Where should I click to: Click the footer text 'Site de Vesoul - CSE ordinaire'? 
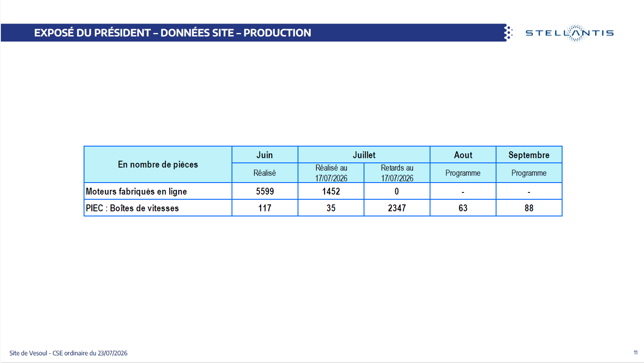point(49,353)
